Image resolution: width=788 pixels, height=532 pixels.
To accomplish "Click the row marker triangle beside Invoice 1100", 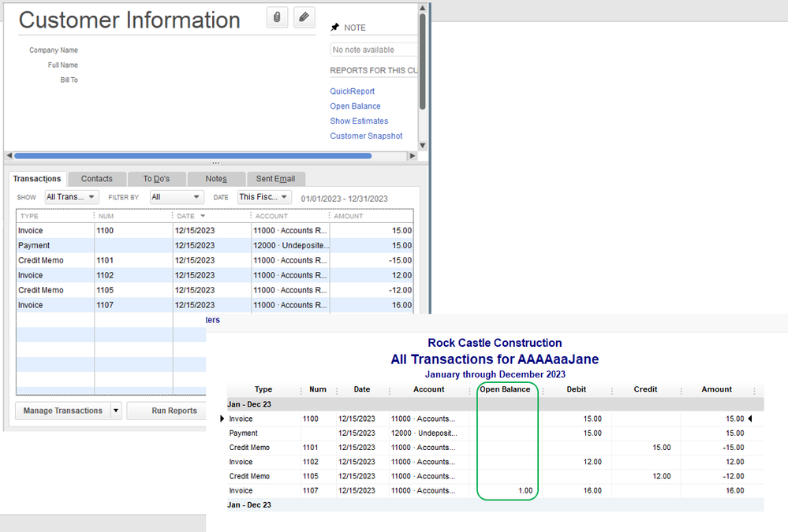I will coord(222,419).
